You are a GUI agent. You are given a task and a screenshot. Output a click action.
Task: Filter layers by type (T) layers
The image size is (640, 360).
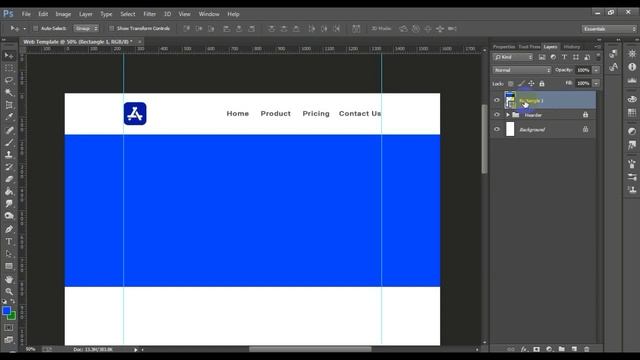[564, 57]
